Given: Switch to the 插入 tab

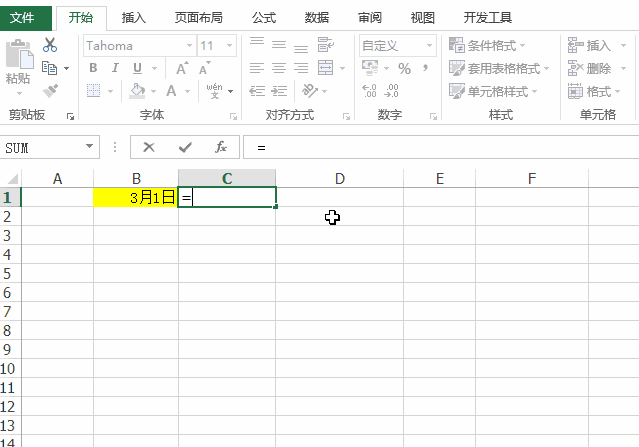Looking at the screenshot, I should click(x=133, y=18).
